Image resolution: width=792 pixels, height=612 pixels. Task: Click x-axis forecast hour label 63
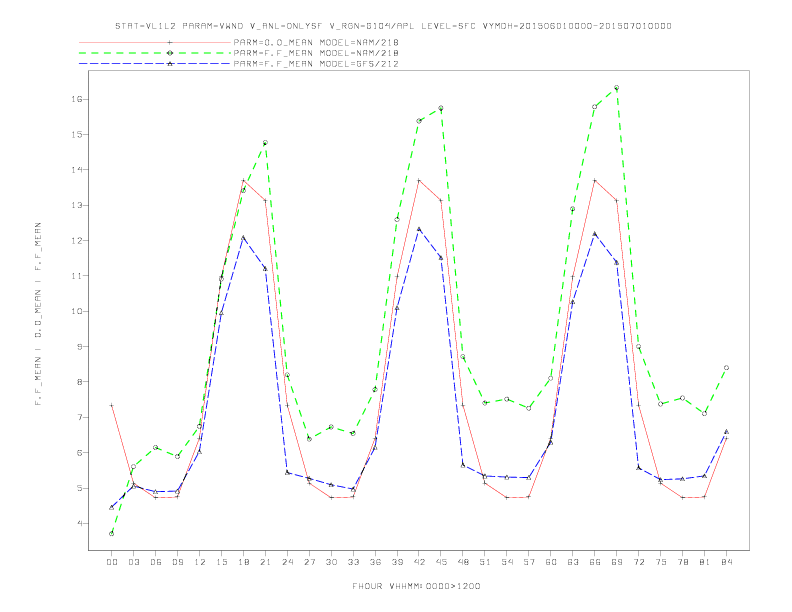573,562
